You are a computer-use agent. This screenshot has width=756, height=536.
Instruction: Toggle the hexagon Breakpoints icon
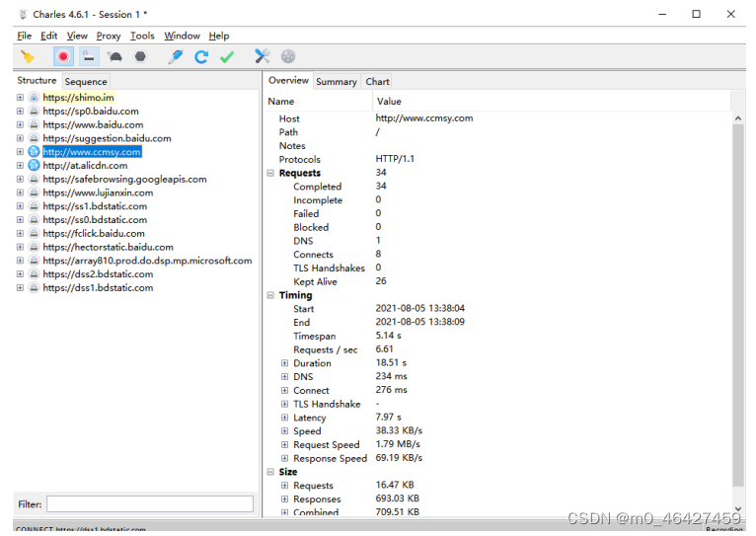140,57
